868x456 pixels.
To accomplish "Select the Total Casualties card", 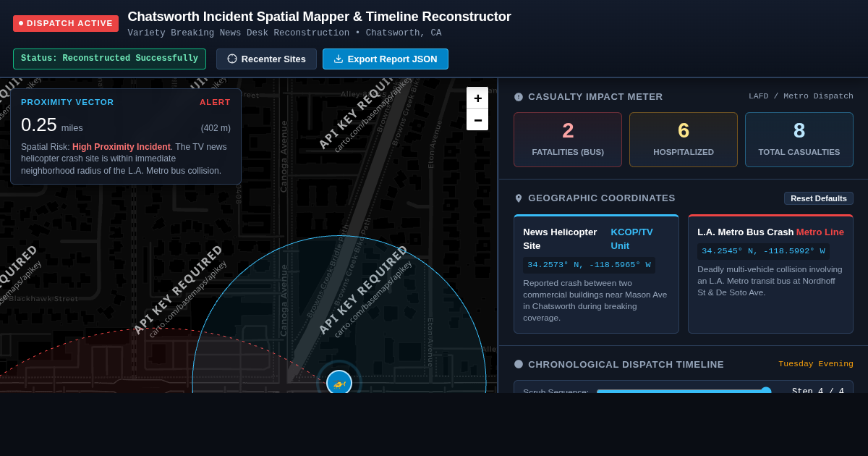I will pyautogui.click(x=799, y=140).
